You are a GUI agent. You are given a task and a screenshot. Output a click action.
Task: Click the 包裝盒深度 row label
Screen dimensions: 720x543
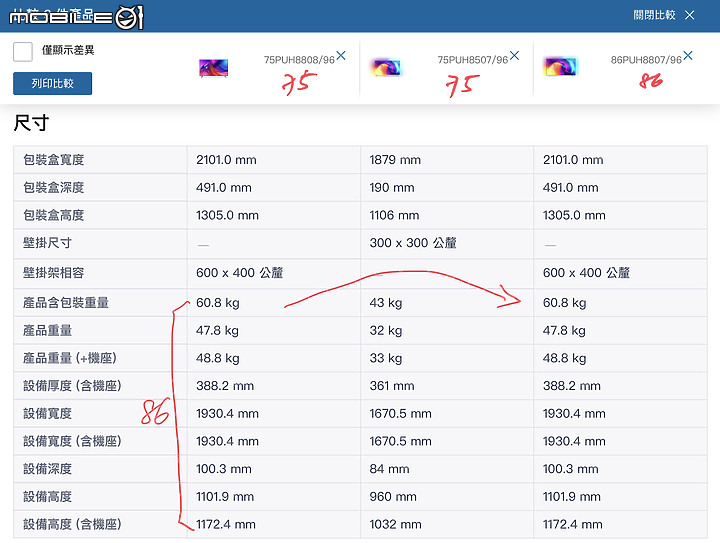pos(54,187)
